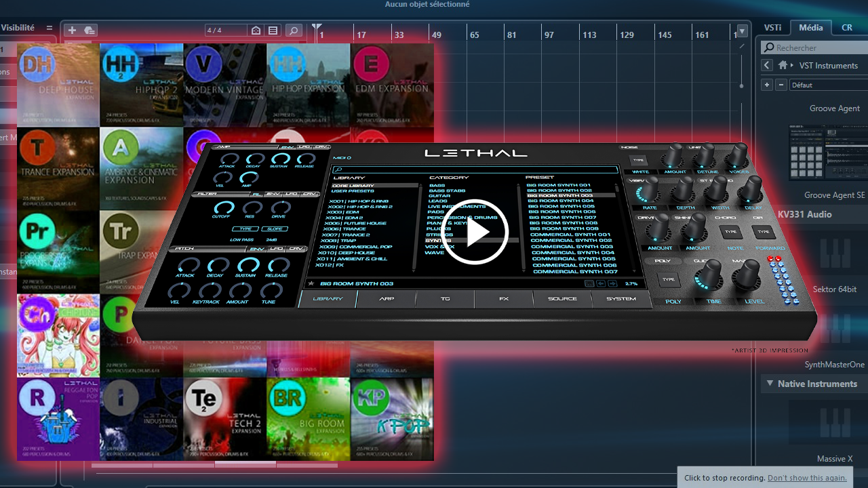Toggle the AMP section ENV button
The image size is (868, 488).
tap(286, 146)
